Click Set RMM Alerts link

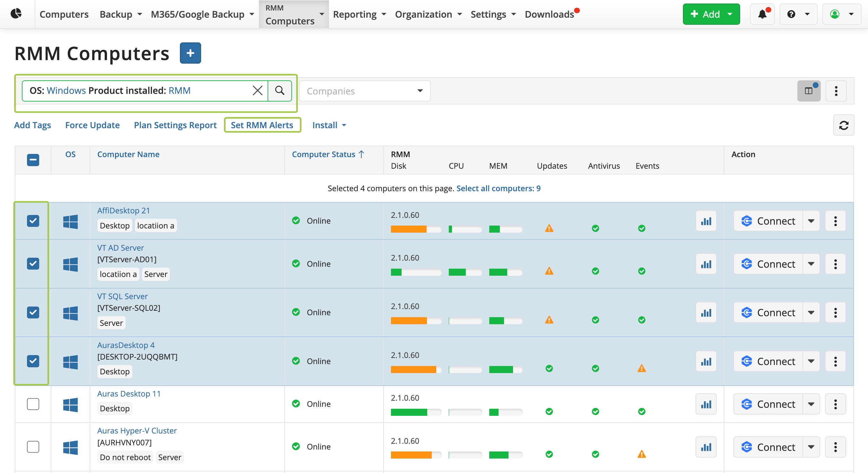262,125
